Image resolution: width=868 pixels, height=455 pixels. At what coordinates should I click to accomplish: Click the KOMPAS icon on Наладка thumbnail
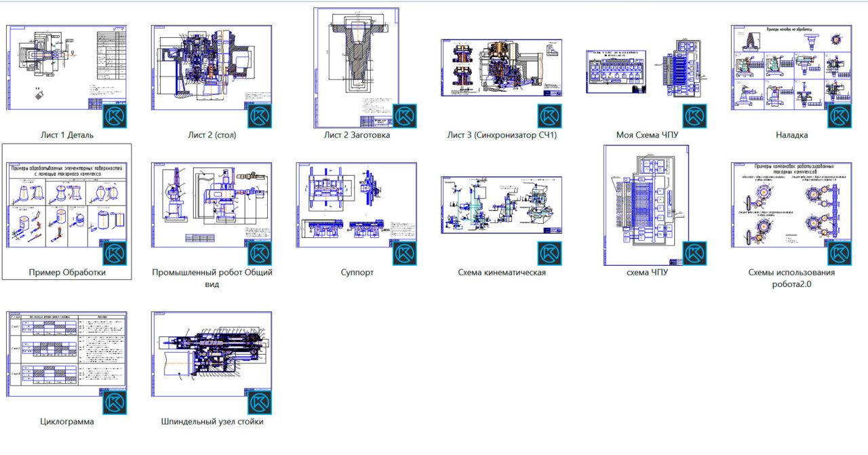(839, 116)
